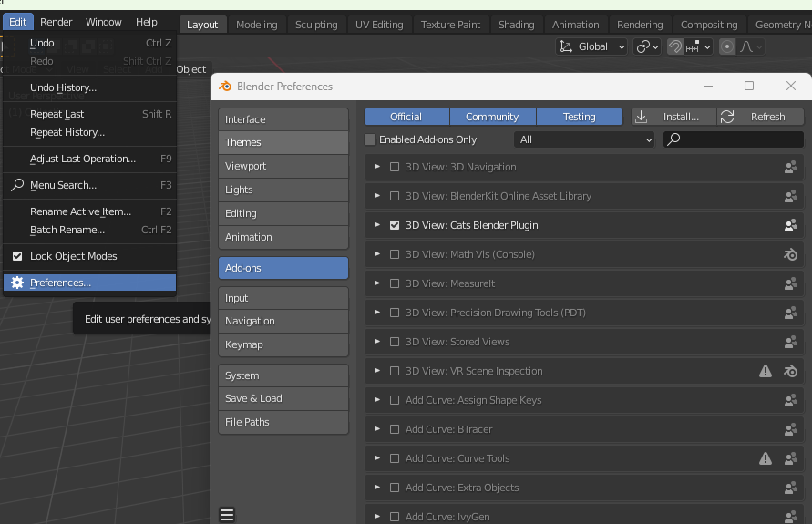Screen dimensions: 812x524
Task: Click the community icon on Stored Views row
Action: (790, 342)
